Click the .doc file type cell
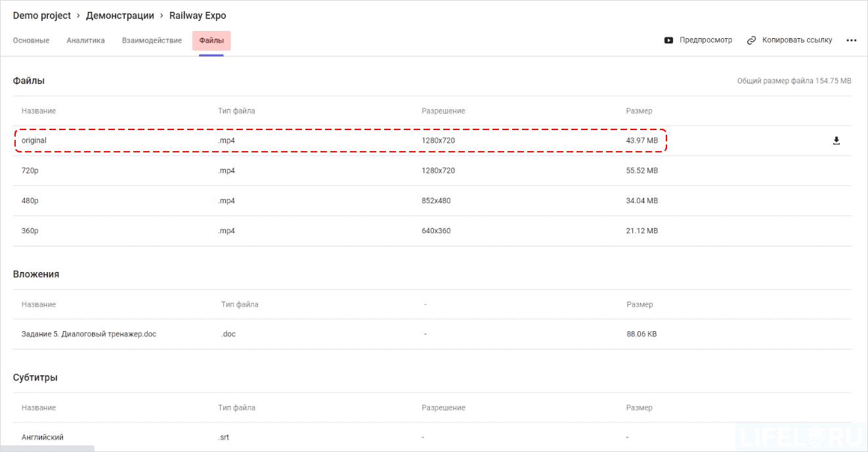Image resolution: width=868 pixels, height=452 pixels. click(x=228, y=334)
